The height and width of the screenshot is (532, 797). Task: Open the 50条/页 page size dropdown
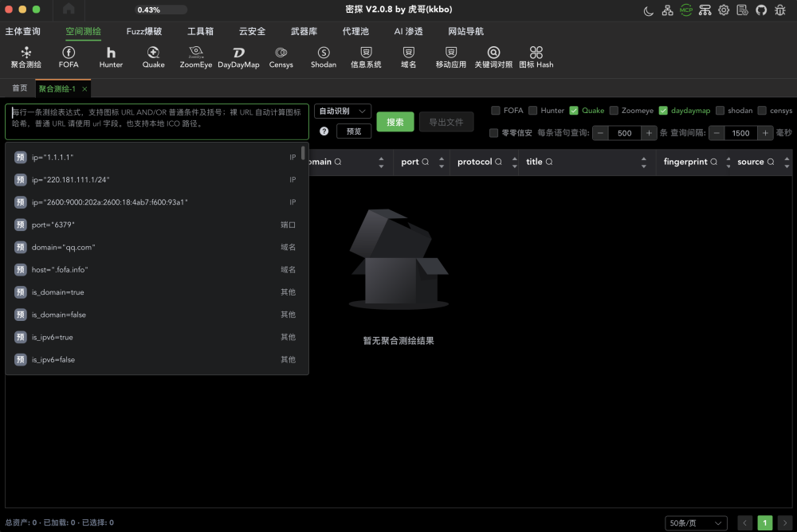pos(696,523)
